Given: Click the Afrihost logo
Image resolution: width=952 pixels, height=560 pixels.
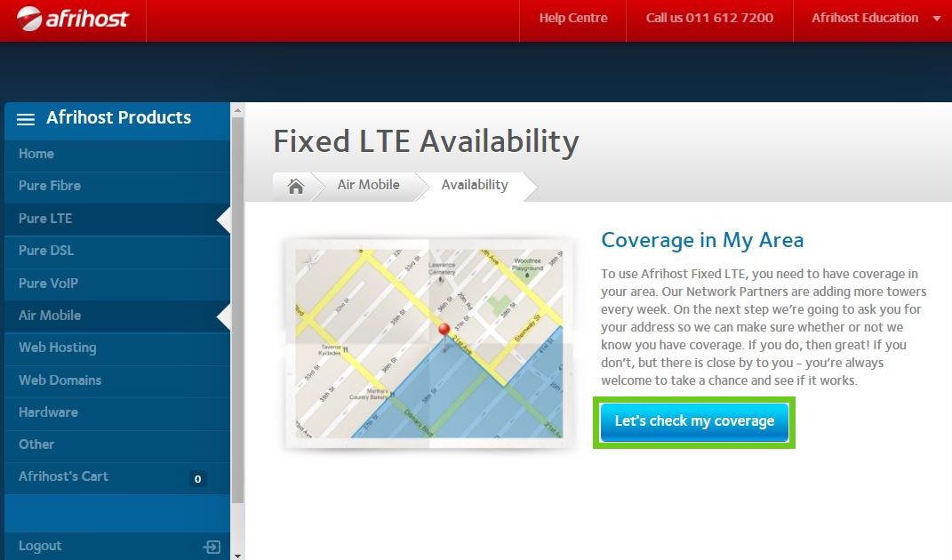Looking at the screenshot, I should click(72, 18).
